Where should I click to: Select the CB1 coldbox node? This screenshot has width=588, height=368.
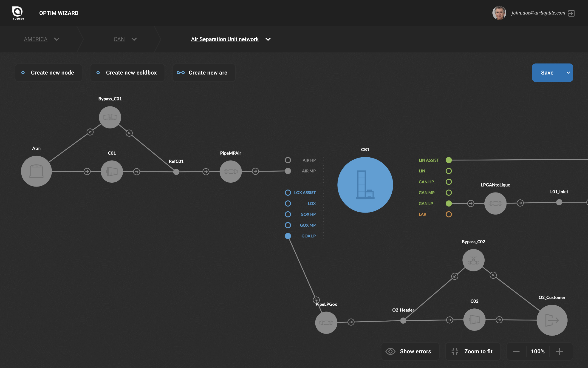pos(365,185)
